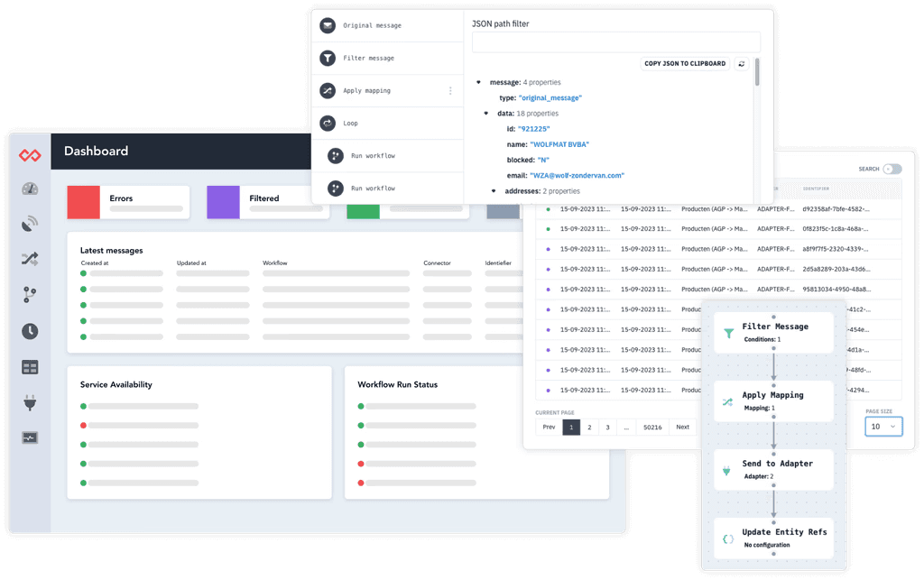Click the Errors status card

128,203
